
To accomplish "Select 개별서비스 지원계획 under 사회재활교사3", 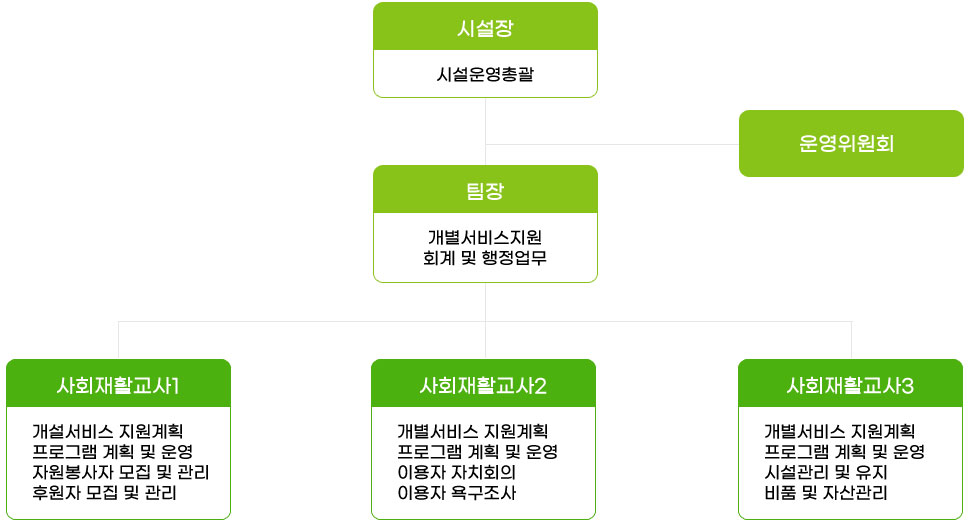I will coord(839,431).
